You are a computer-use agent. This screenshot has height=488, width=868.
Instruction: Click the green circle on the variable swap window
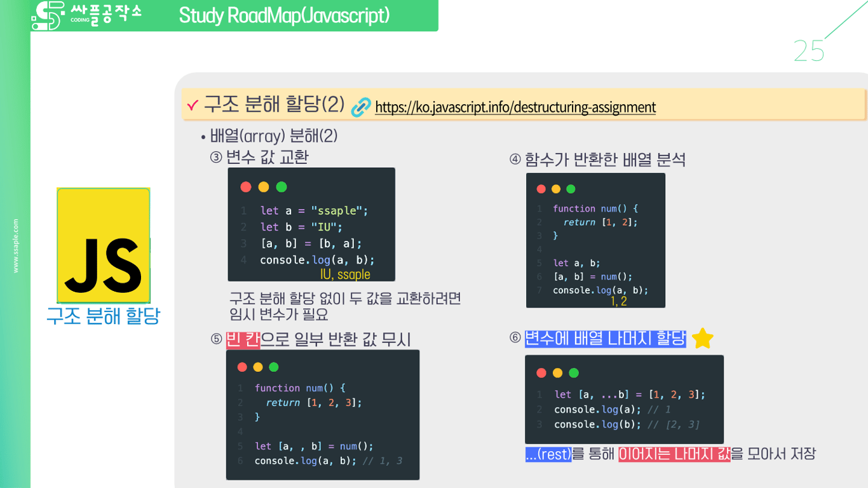tap(281, 186)
